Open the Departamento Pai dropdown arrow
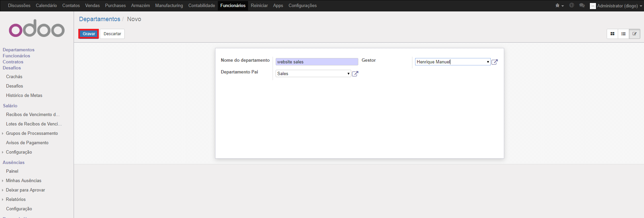This screenshot has height=218, width=644. pyautogui.click(x=348, y=74)
